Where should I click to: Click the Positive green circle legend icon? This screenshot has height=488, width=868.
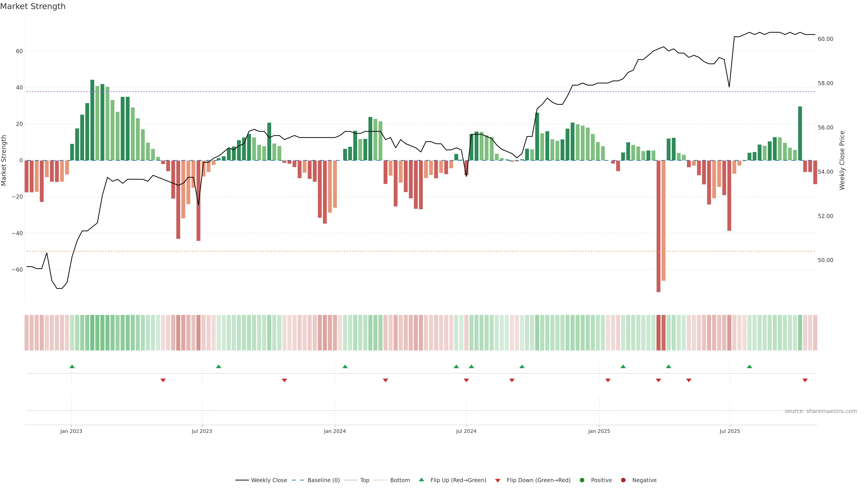point(582,480)
